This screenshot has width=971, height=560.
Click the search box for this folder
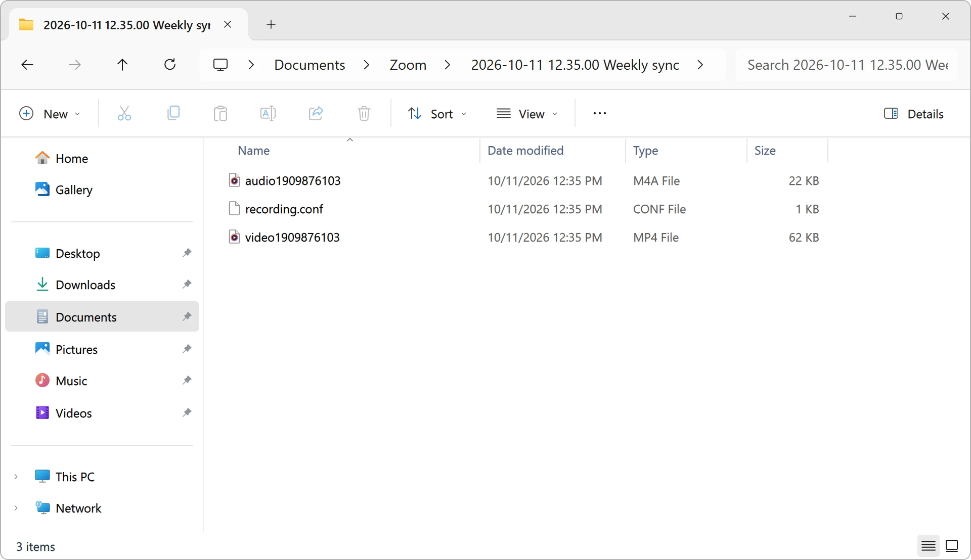(847, 65)
